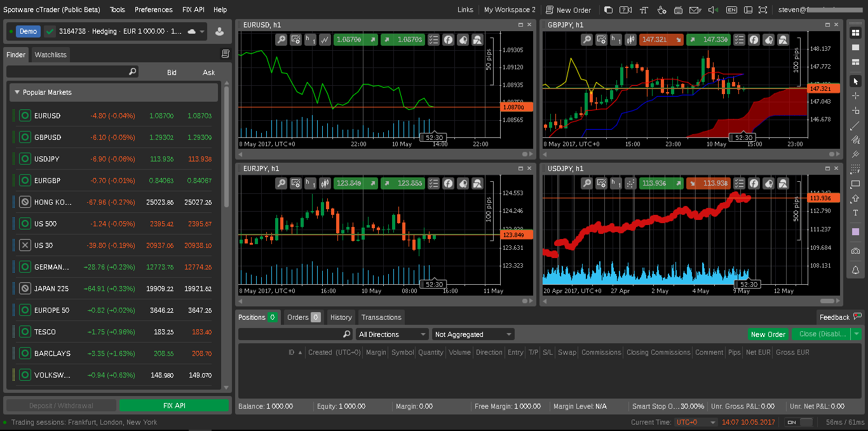Viewport: 868px width, 431px height.
Task: Click the purple color swatch in right toolbar
Action: coord(855,231)
